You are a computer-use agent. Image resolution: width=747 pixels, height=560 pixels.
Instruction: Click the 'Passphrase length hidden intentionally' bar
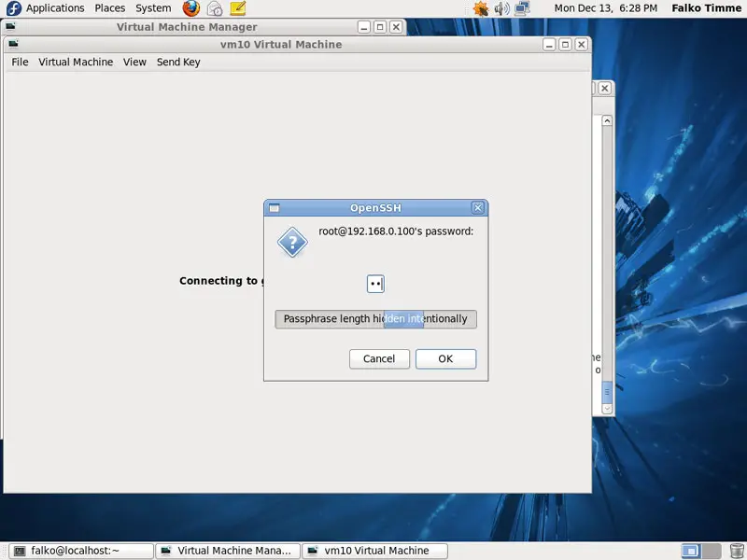(x=375, y=319)
